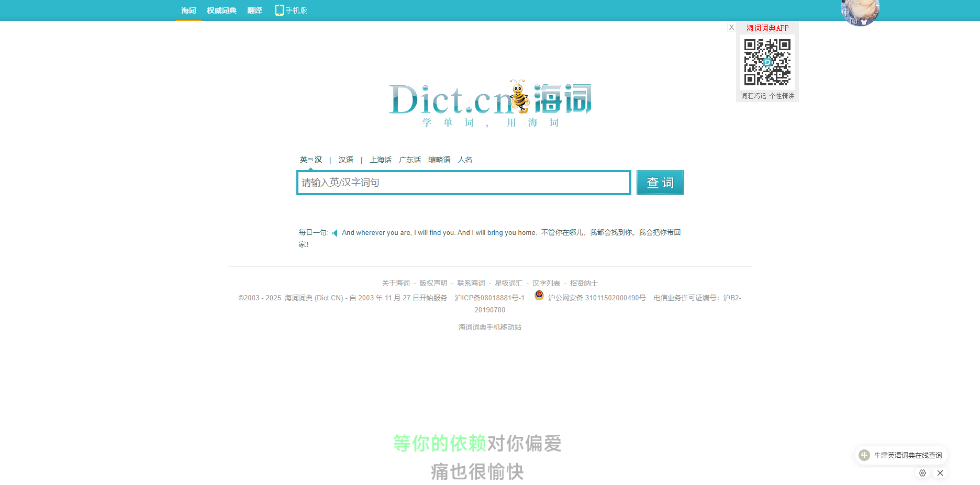Switch to 缩略语 lookup
The width and height of the screenshot is (980, 485).
pyautogui.click(x=439, y=160)
